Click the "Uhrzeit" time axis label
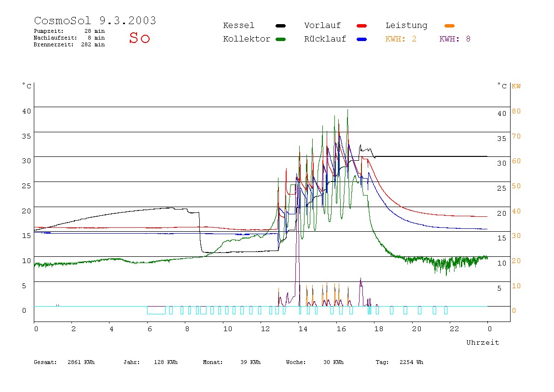Viewport: 554px width, 392px height. coord(483,342)
